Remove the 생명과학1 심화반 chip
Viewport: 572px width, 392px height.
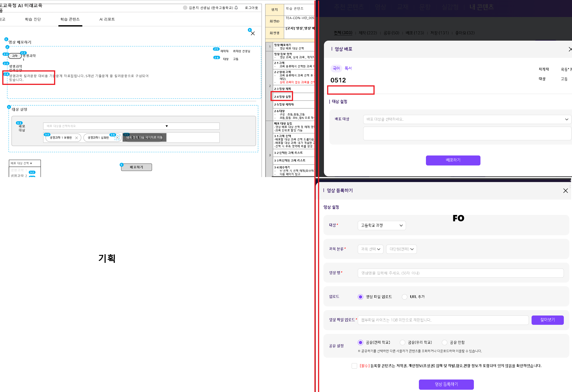click(117, 138)
